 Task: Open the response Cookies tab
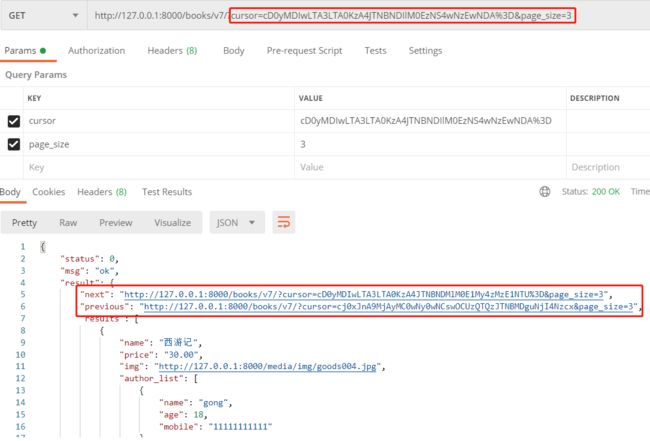tap(49, 192)
